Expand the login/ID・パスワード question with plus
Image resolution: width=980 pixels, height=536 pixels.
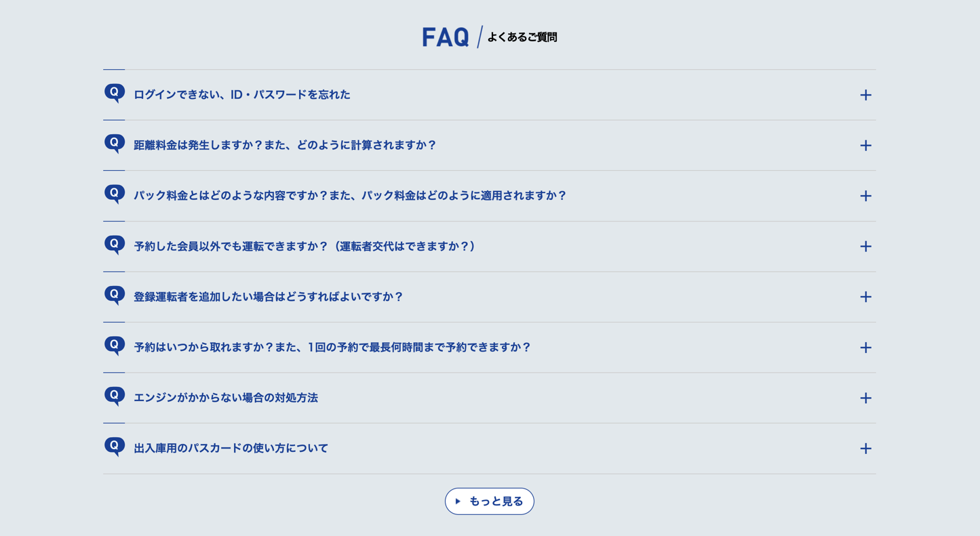click(x=865, y=95)
